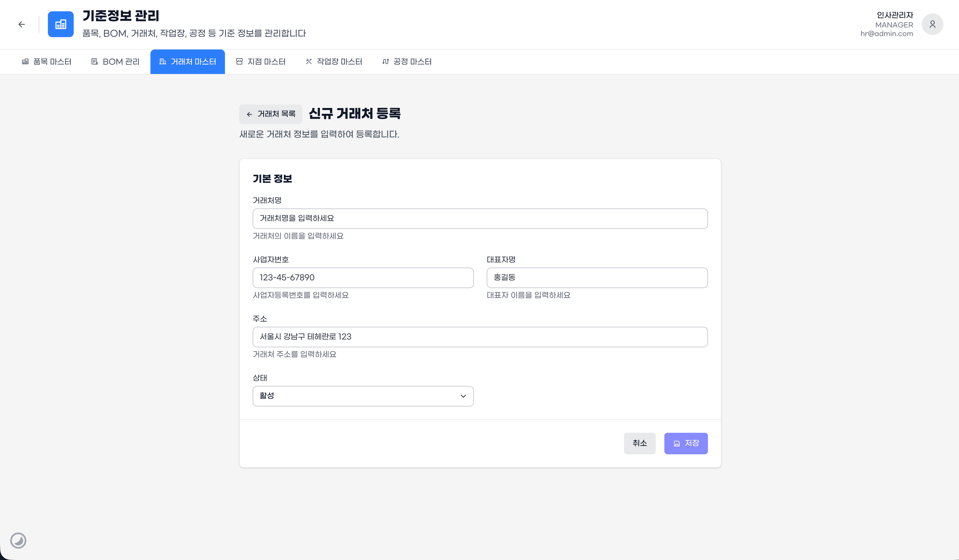959x560 pixels.
Task: Click the 공정 마스터 route icon
Action: (x=385, y=62)
